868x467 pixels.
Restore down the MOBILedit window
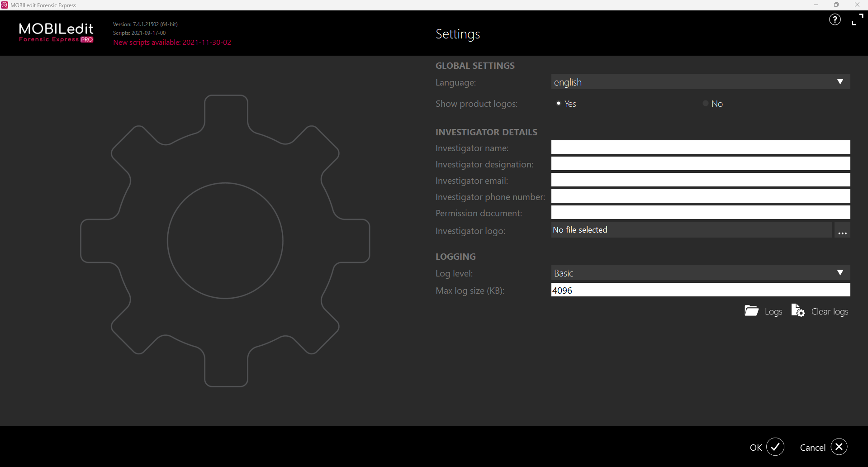[836, 5]
